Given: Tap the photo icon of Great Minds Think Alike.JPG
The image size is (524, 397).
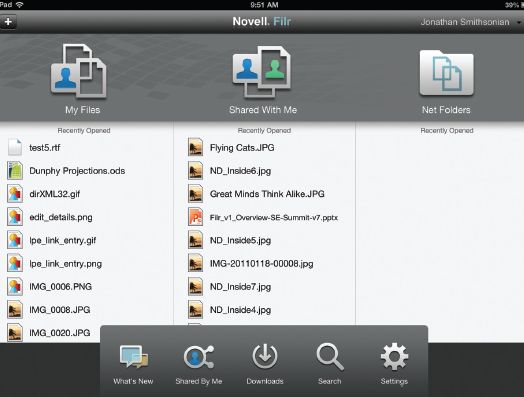Looking at the screenshot, I should [195, 194].
